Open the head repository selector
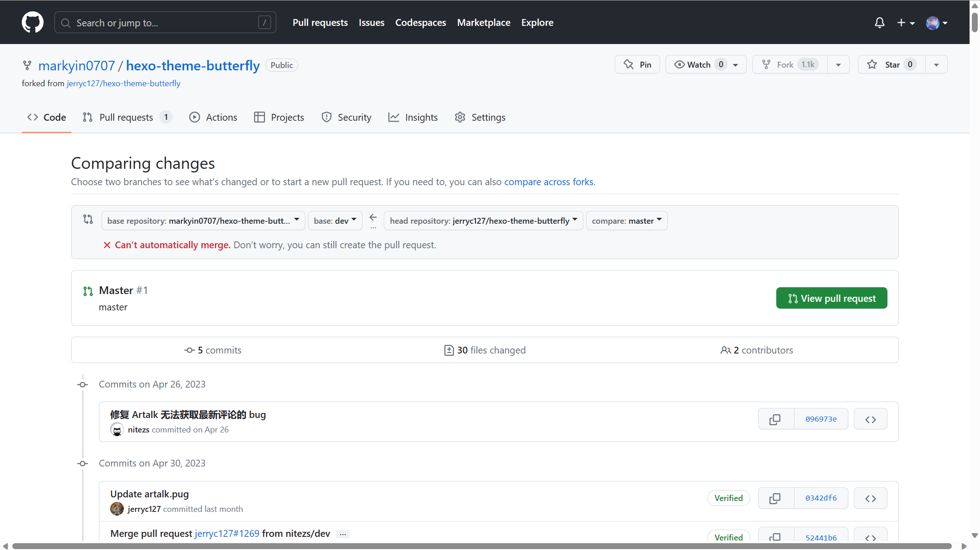Viewport: 980px width, 550px height. coord(483,221)
